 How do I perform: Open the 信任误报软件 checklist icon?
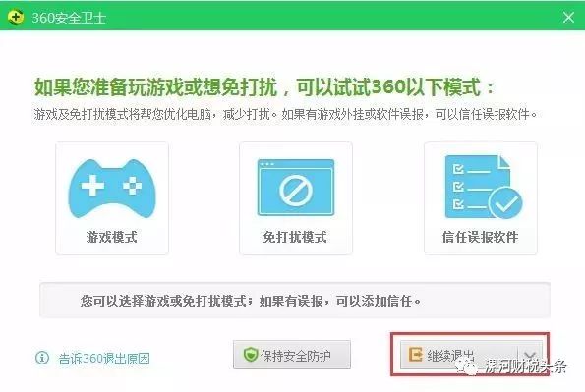483,188
